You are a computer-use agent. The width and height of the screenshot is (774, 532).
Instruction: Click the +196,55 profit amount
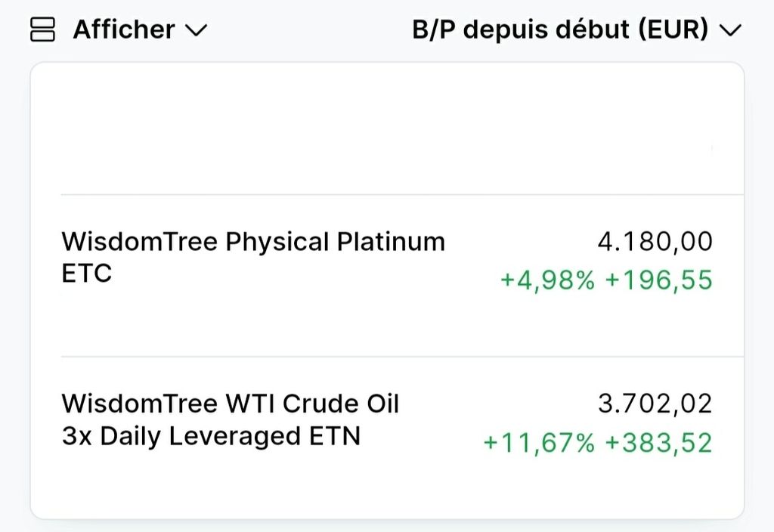[x=658, y=280]
